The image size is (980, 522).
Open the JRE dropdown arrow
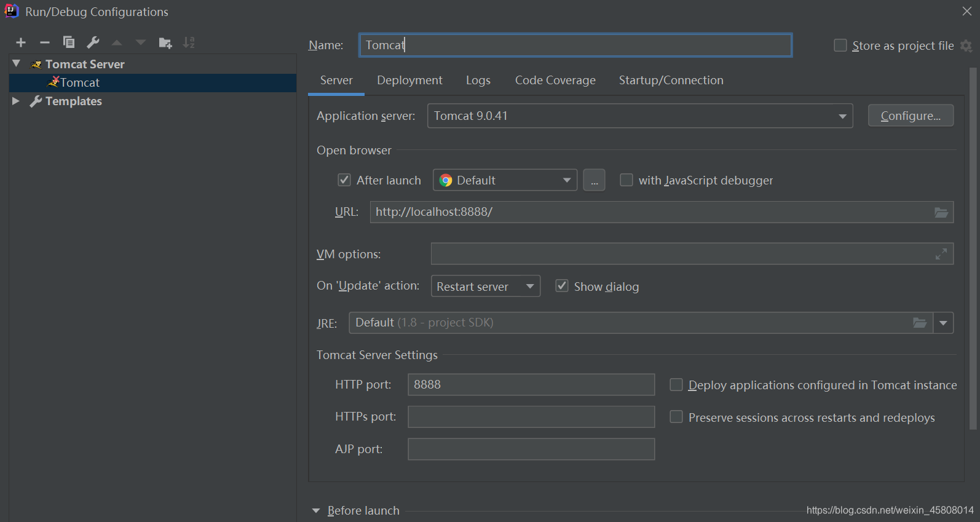point(943,323)
